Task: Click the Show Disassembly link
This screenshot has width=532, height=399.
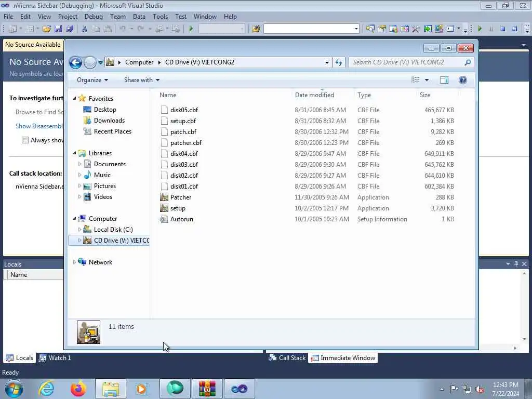Action: tap(39, 126)
